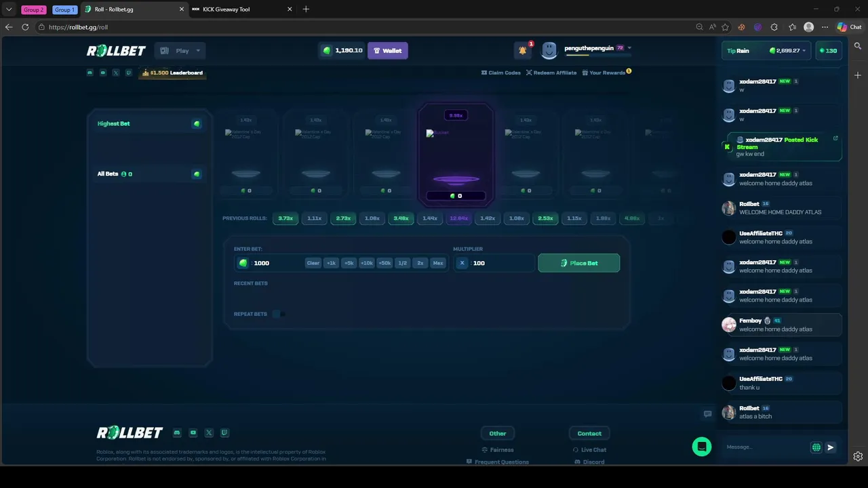The image size is (868, 488).
Task: Click the 3.73x previous roll
Action: tap(285, 218)
